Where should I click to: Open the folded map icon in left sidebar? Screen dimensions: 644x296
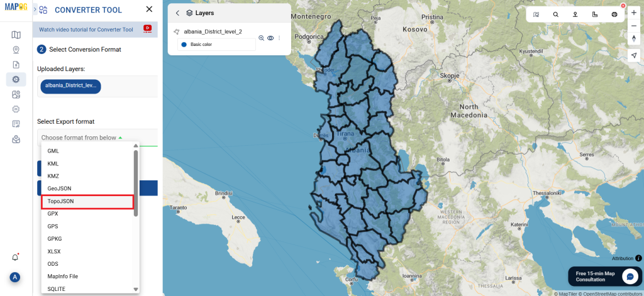[16, 35]
